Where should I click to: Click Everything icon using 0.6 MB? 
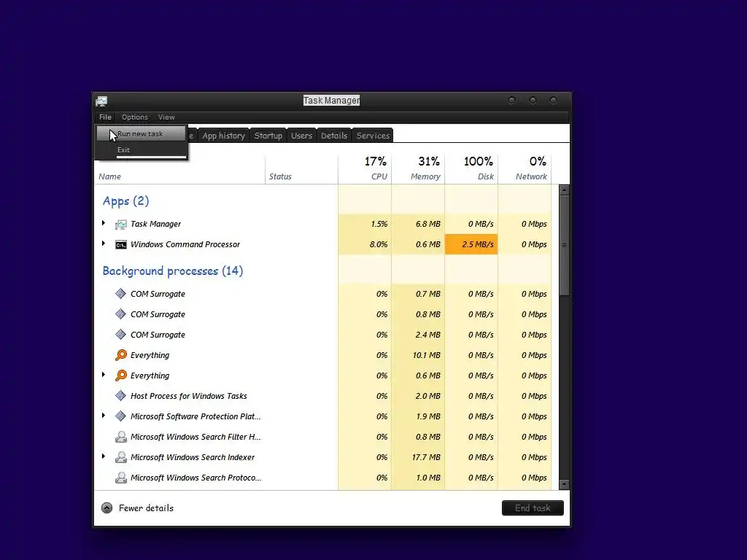tap(121, 376)
